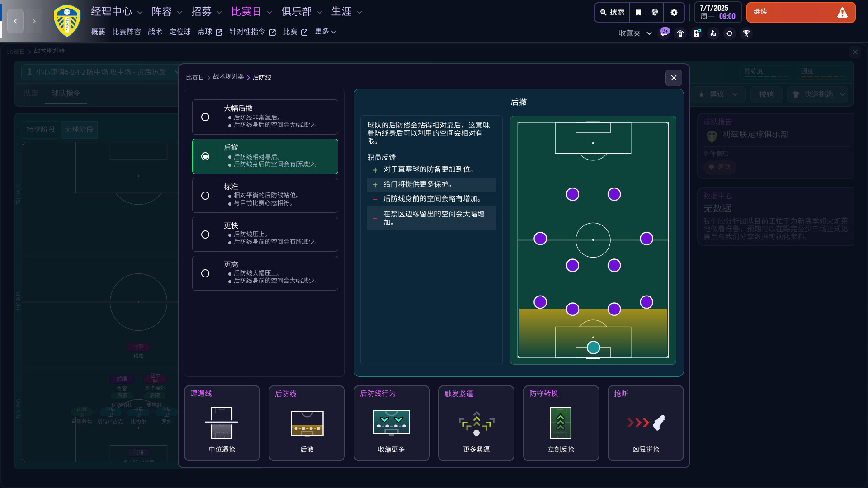Viewport: 868px width, 488px height.
Task: Select the 标准 defensive line radio option
Action: click(205, 196)
